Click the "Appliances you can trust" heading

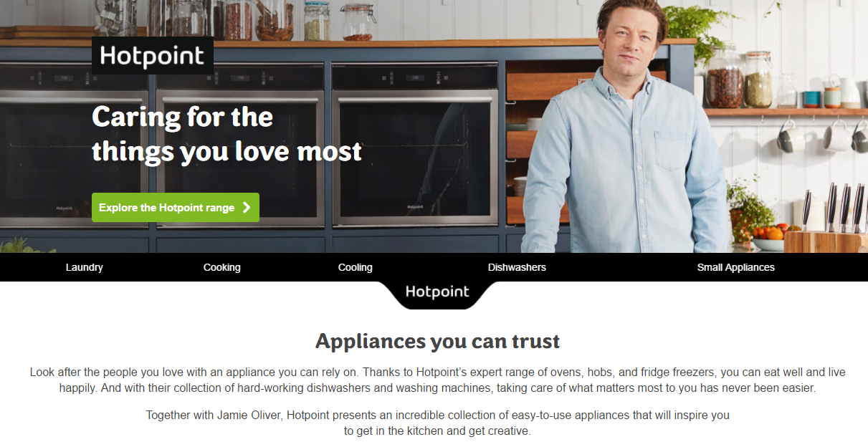tap(437, 341)
